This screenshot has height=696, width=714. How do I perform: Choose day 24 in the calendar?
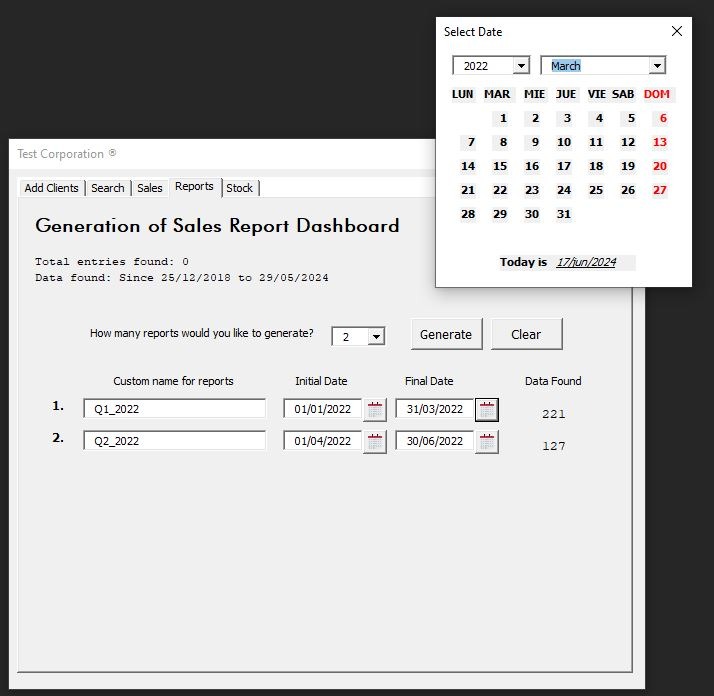(x=564, y=190)
